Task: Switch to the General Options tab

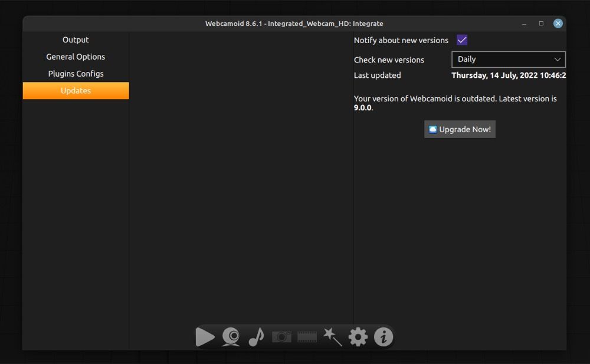Action: pos(76,57)
